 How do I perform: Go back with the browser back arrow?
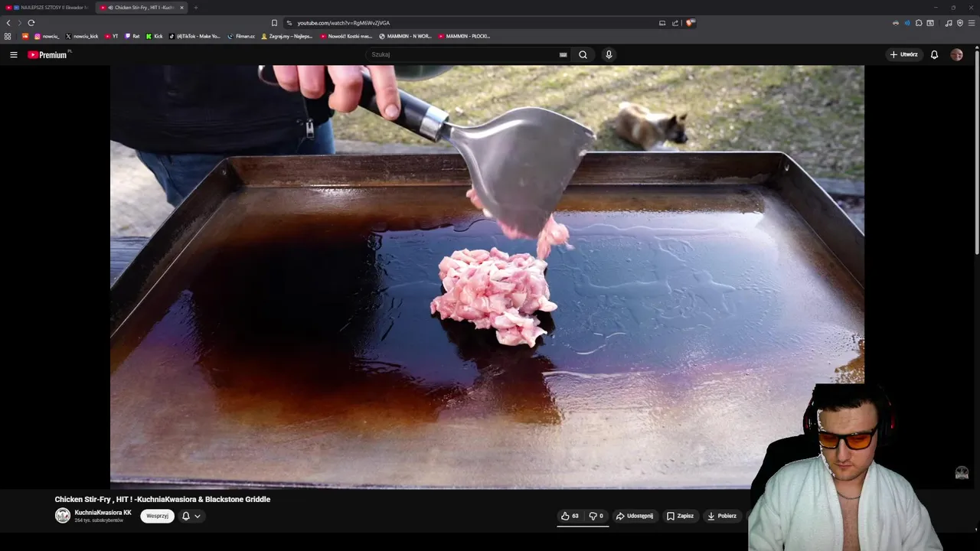point(8,23)
